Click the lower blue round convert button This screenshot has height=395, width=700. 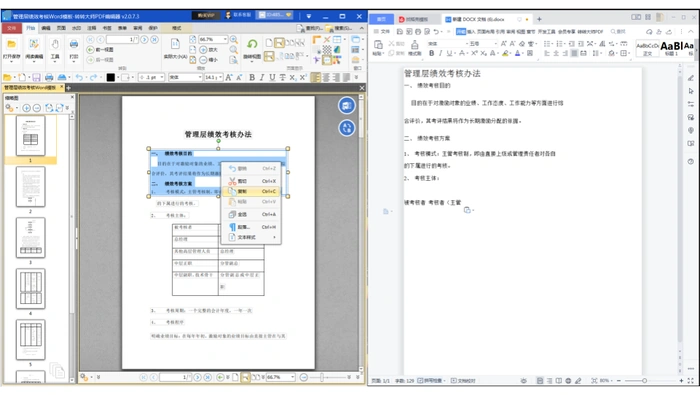[x=346, y=128]
